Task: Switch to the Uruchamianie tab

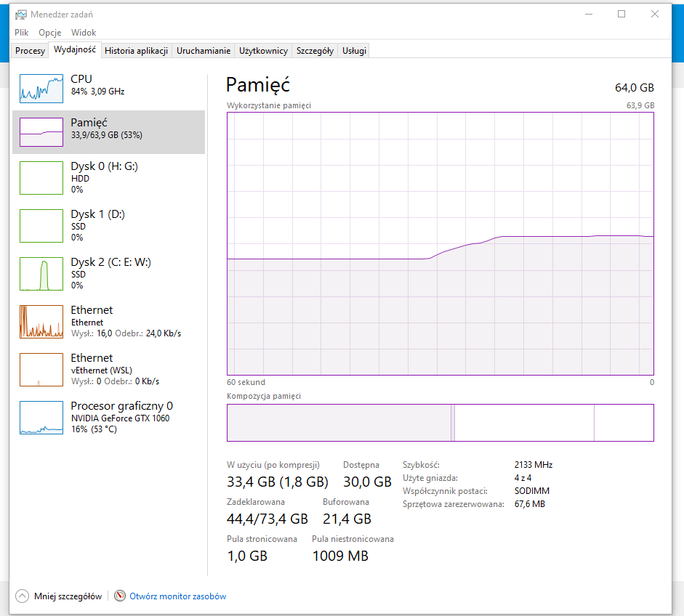Action: pos(204,51)
